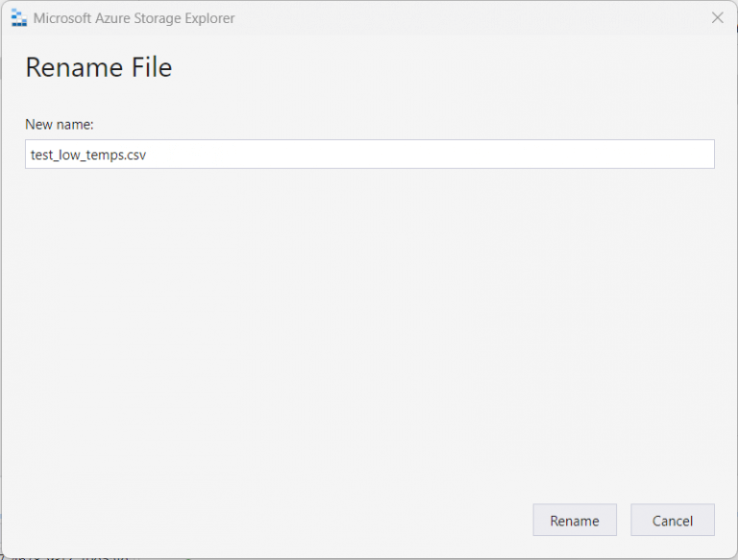This screenshot has height=560, width=738.
Task: Click the storage icon beside the window title
Action: pos(18,18)
